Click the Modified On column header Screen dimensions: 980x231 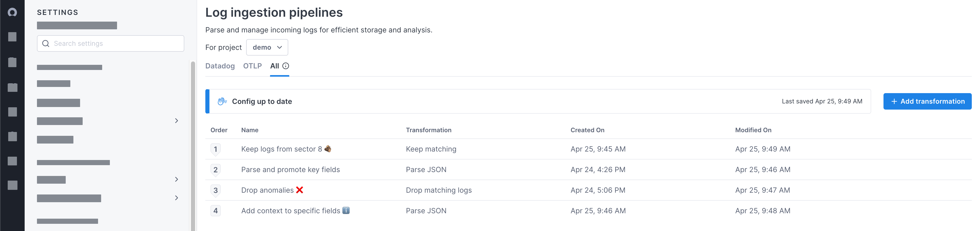coord(753,130)
